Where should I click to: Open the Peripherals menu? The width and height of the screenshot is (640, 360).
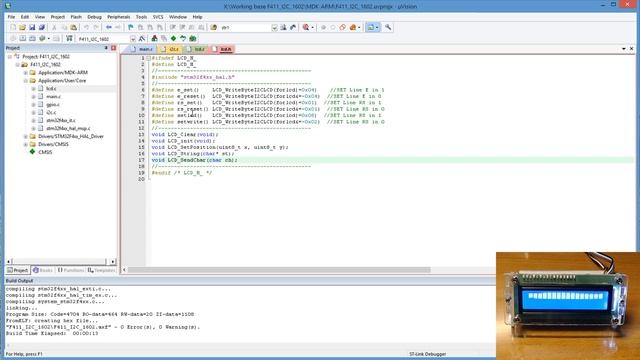118,17
